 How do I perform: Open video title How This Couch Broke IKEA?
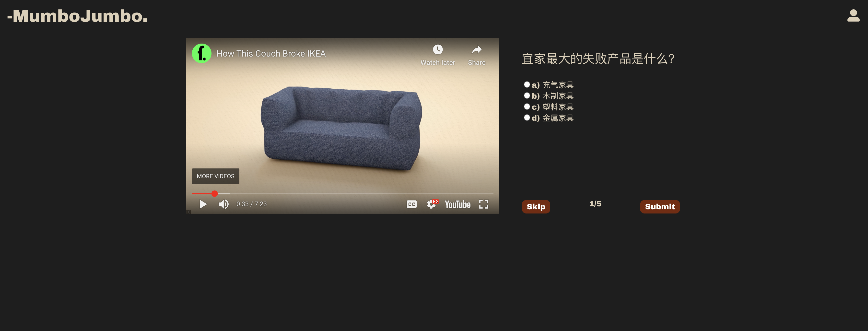(x=270, y=54)
